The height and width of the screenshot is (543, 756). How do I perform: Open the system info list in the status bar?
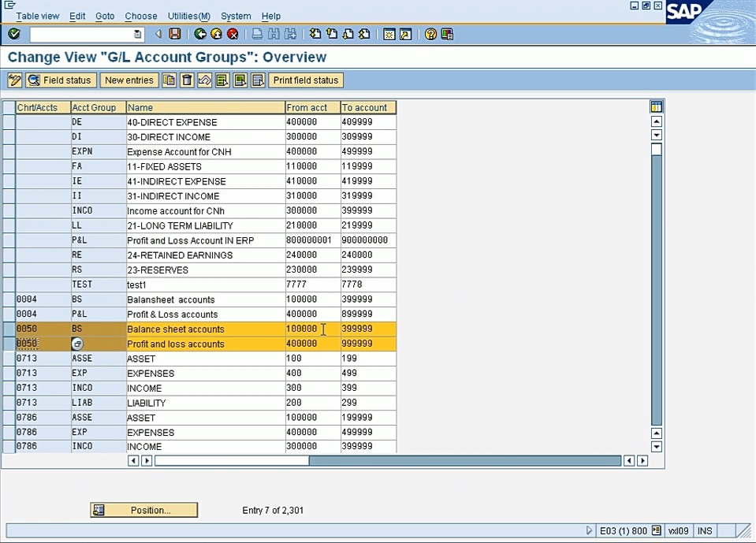656,530
